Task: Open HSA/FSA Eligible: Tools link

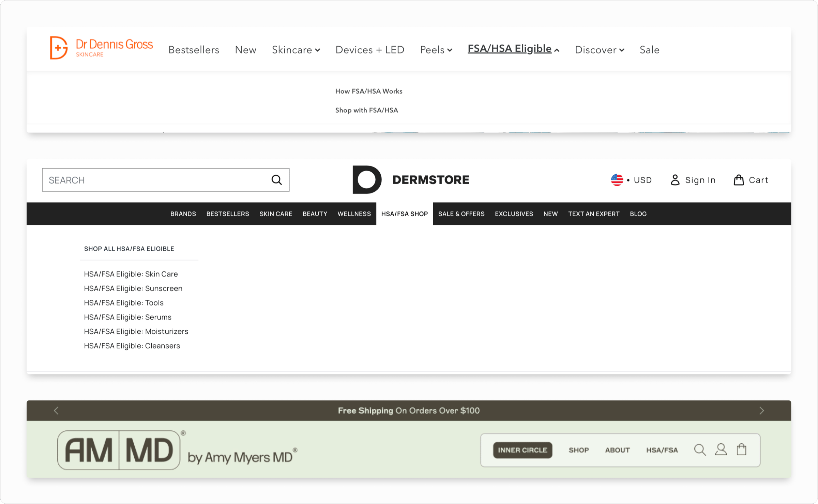Action: pos(124,303)
